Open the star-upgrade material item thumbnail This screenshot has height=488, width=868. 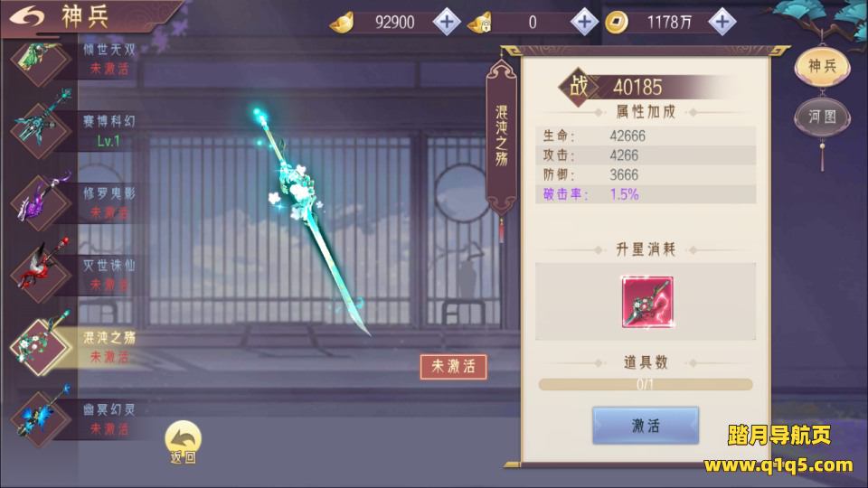click(647, 302)
